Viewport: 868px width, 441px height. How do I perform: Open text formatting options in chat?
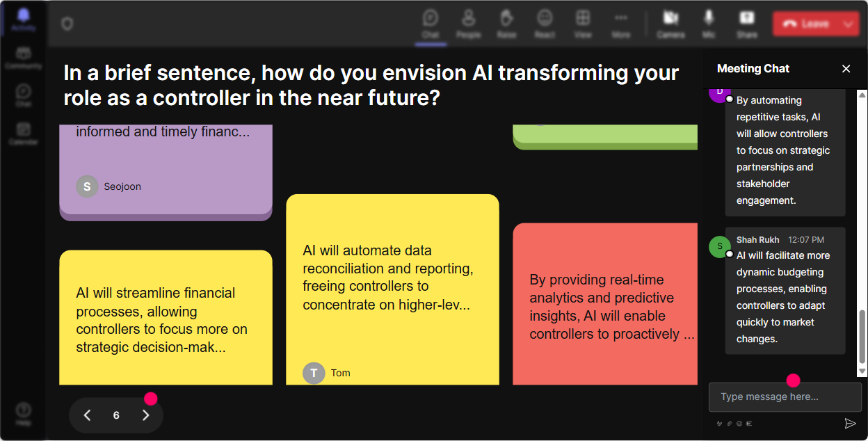(x=719, y=423)
